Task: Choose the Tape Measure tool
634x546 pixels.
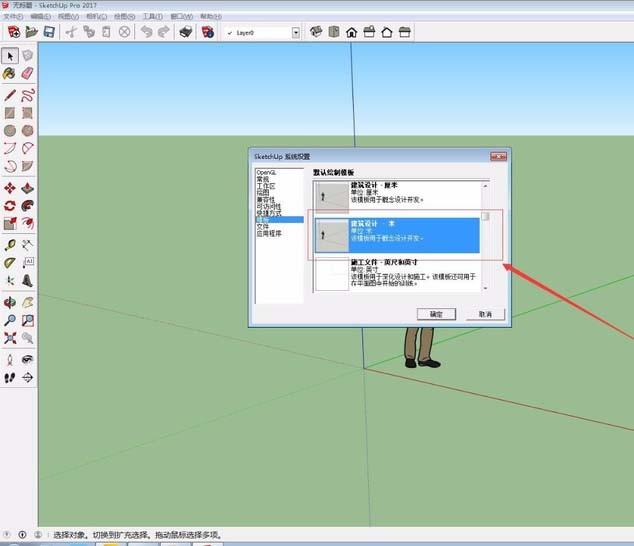Action: (9, 244)
